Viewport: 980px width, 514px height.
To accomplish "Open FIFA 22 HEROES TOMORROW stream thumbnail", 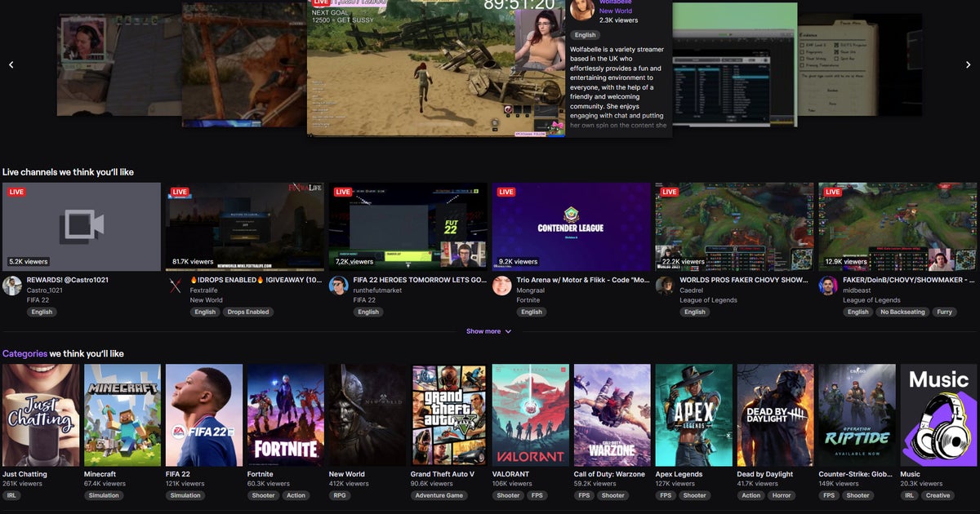I will click(408, 227).
